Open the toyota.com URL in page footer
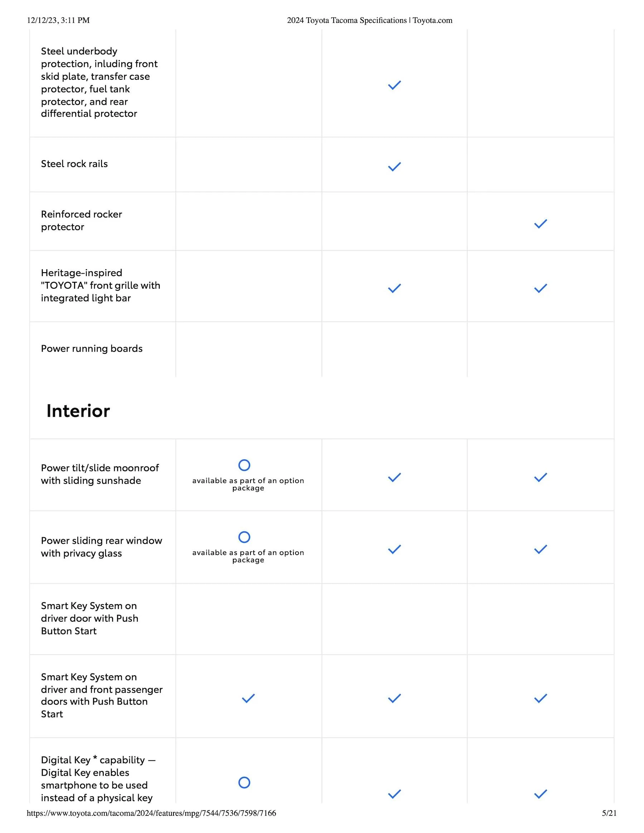The height and width of the screenshot is (833, 644). click(x=151, y=813)
